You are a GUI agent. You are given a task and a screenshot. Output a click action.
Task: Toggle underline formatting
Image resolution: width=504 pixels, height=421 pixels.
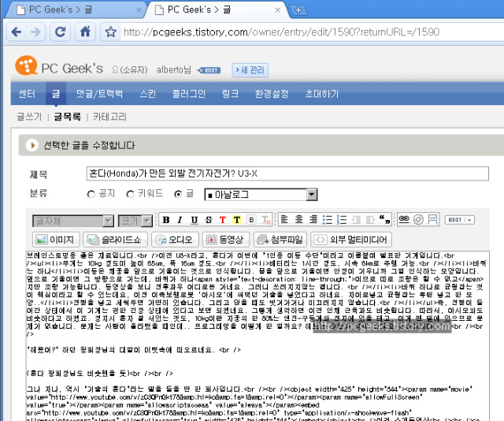[x=195, y=220]
